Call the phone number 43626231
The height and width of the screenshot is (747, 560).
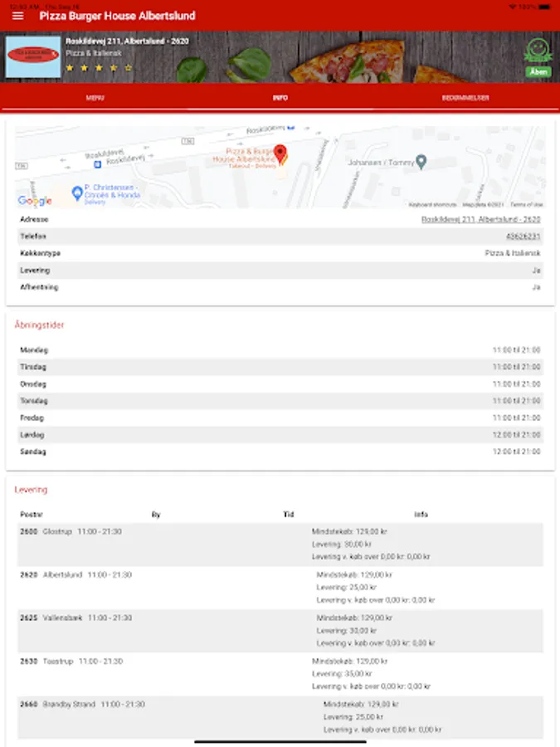coord(523,237)
